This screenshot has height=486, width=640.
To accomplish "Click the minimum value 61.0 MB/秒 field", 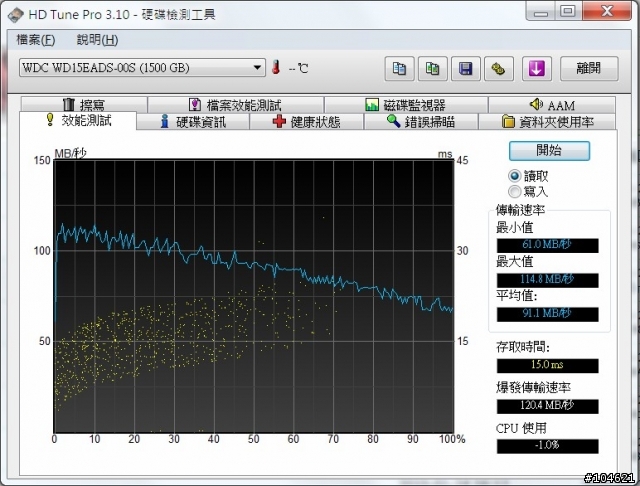I will (548, 245).
